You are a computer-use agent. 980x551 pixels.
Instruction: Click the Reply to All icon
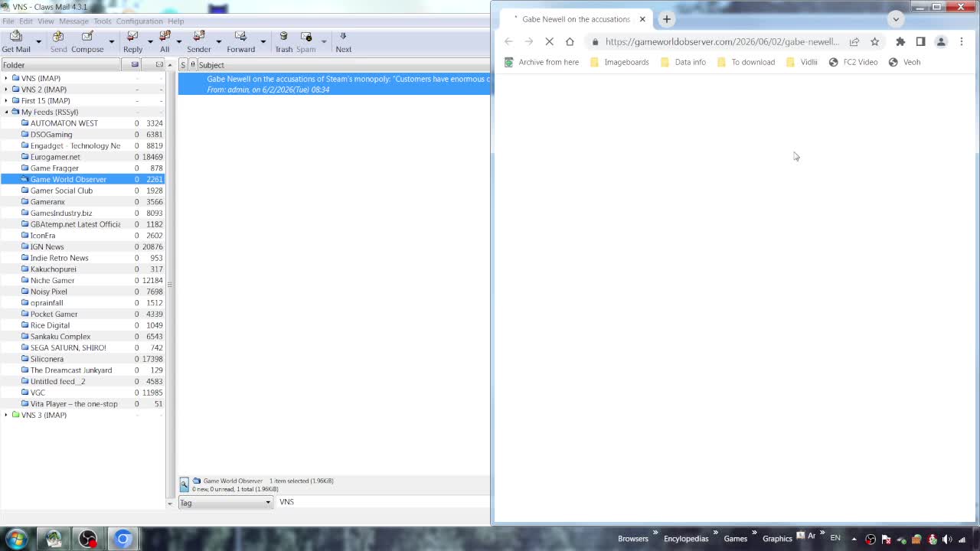165,41
